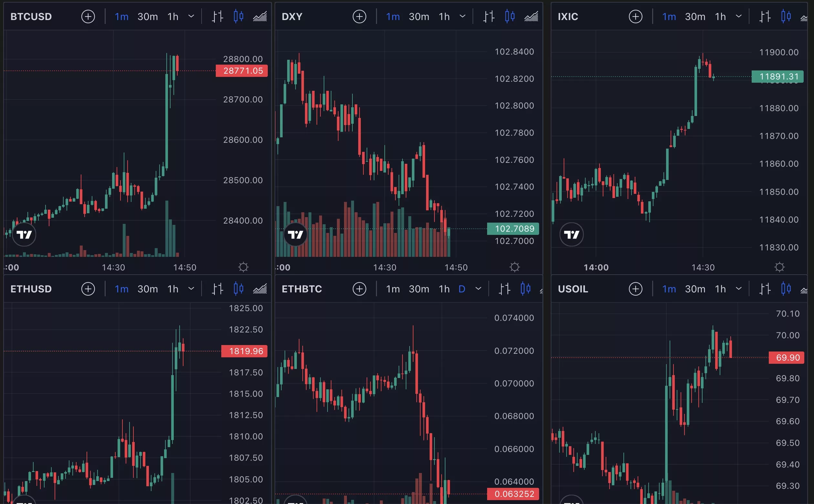
Task: Switch the BTCUSD chart to 30m interval
Action: coord(148,17)
